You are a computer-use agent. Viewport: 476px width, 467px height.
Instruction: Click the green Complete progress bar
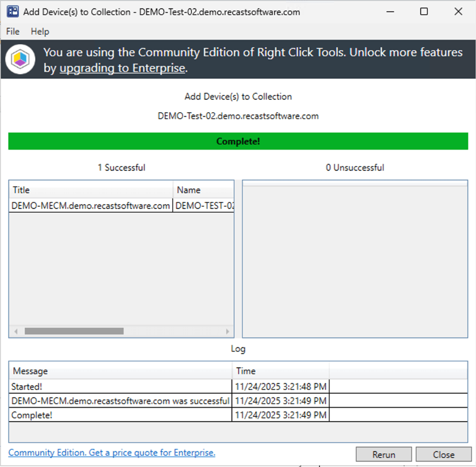click(238, 141)
